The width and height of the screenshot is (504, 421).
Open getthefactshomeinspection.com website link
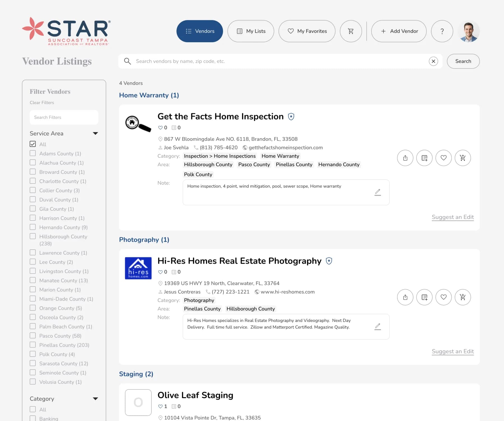click(x=286, y=148)
